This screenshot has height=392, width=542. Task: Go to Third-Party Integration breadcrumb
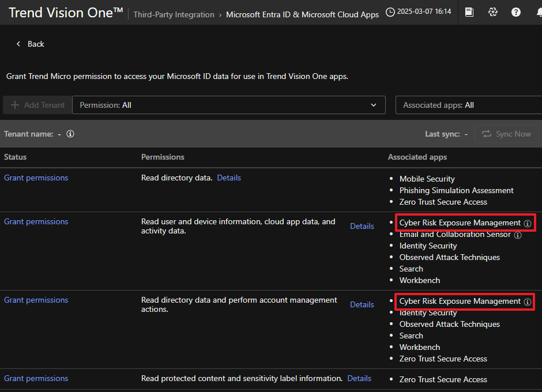174,15
